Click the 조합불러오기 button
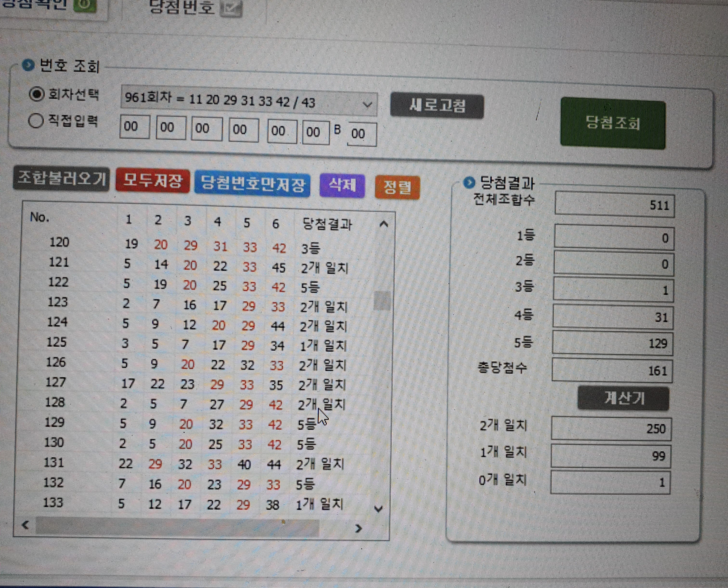Screen dimensions: 728x588 pos(61,179)
